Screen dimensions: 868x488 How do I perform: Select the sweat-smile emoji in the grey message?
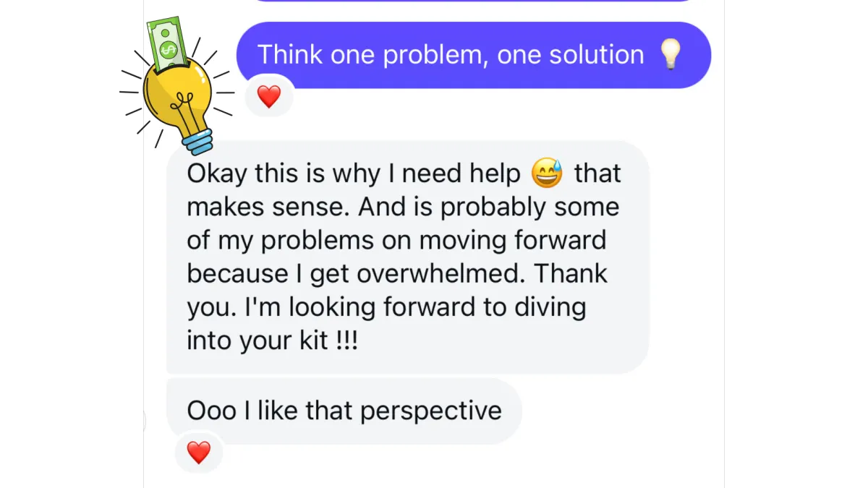click(547, 174)
